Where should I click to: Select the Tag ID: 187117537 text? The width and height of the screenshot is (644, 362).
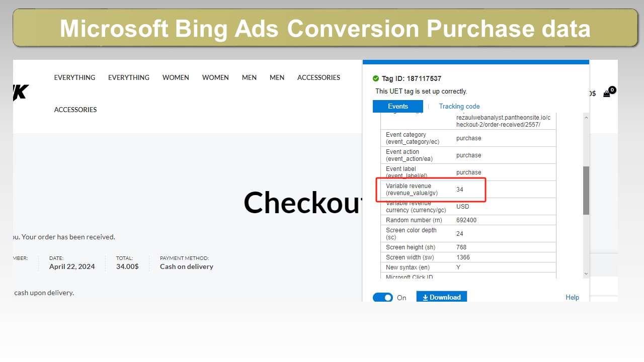click(x=412, y=78)
